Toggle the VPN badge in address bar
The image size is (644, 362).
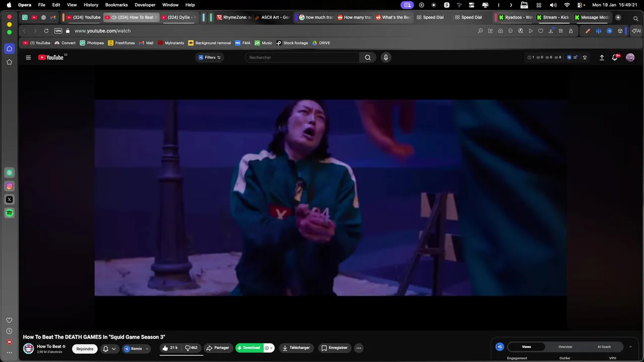tap(58, 31)
